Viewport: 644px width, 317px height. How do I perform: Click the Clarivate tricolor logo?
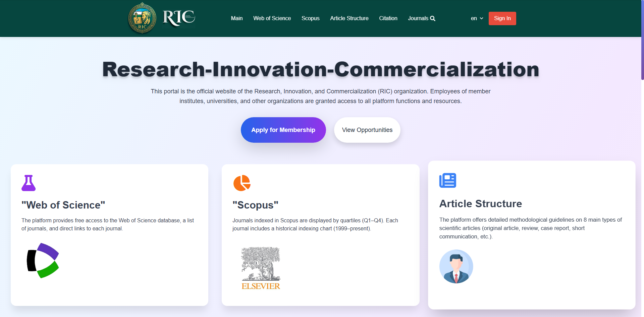pyautogui.click(x=43, y=261)
